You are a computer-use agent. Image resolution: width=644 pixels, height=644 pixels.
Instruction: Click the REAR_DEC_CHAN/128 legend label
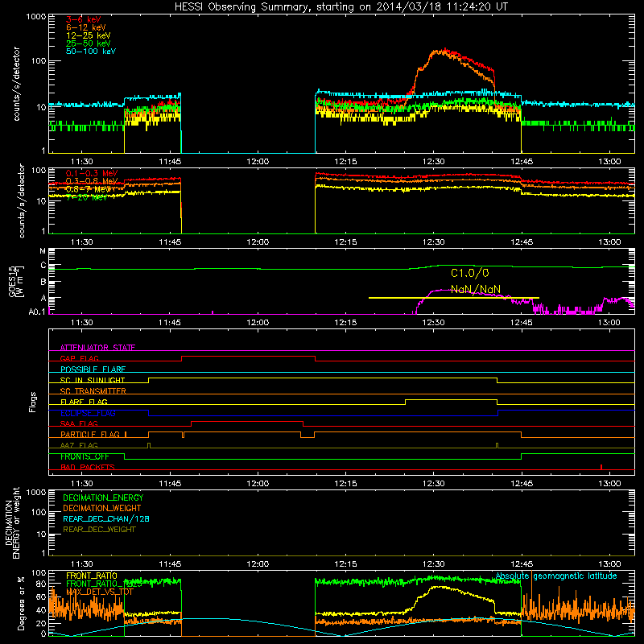point(106,518)
